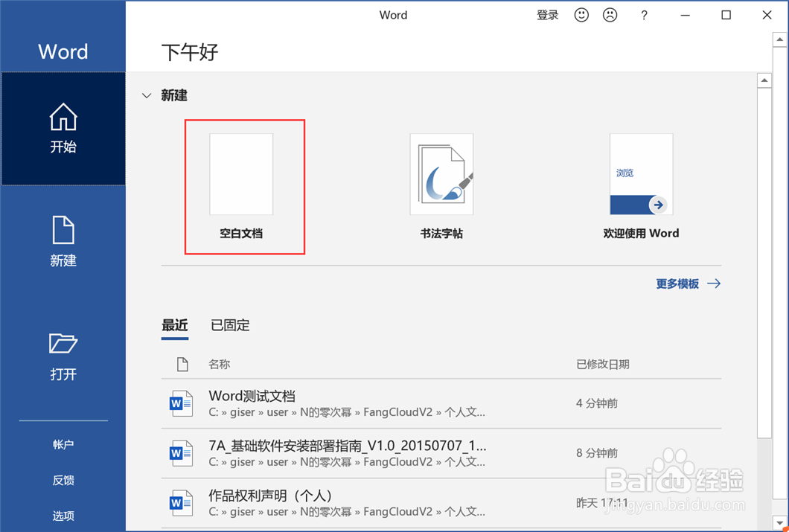This screenshot has width=789, height=532.
Task: Close the Word window
Action: [x=767, y=15]
